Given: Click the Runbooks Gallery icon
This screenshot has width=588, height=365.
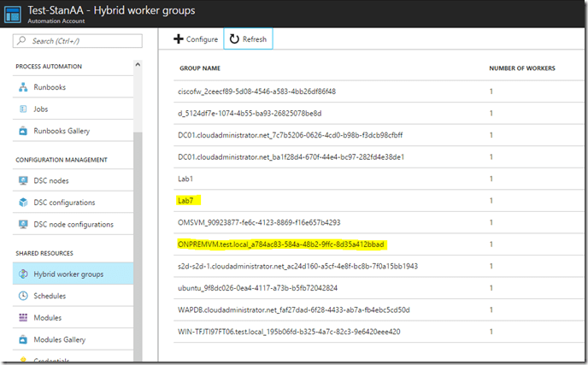Looking at the screenshot, I should point(23,131).
